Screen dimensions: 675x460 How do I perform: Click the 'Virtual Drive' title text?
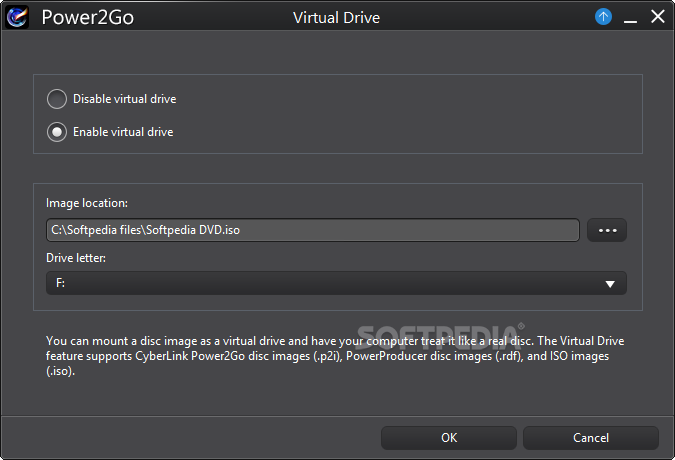click(337, 18)
